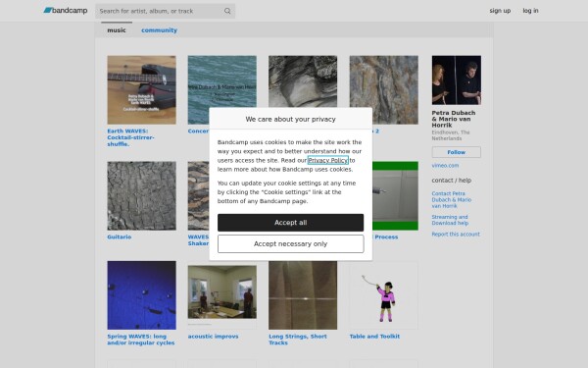
Task: Open the vimeo.com link
Action: pyautogui.click(x=445, y=165)
